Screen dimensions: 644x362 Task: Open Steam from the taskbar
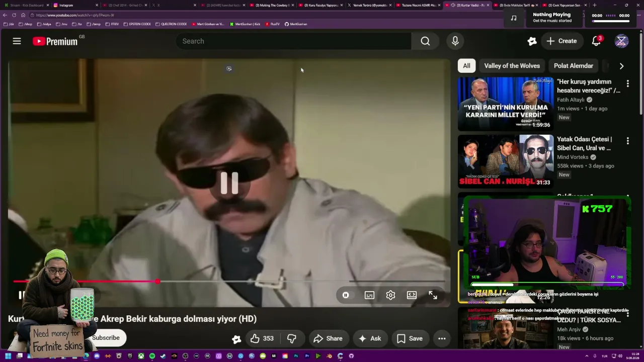pos(163,356)
